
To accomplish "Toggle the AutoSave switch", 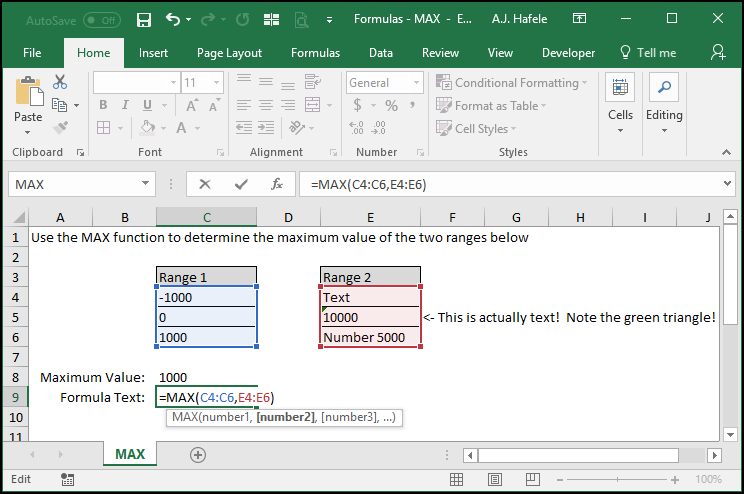I will 102,20.
